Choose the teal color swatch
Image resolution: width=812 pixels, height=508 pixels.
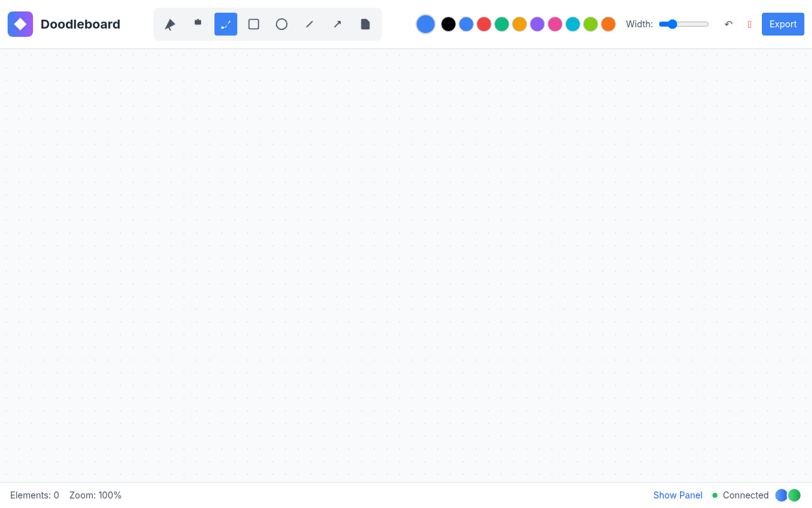(573, 24)
